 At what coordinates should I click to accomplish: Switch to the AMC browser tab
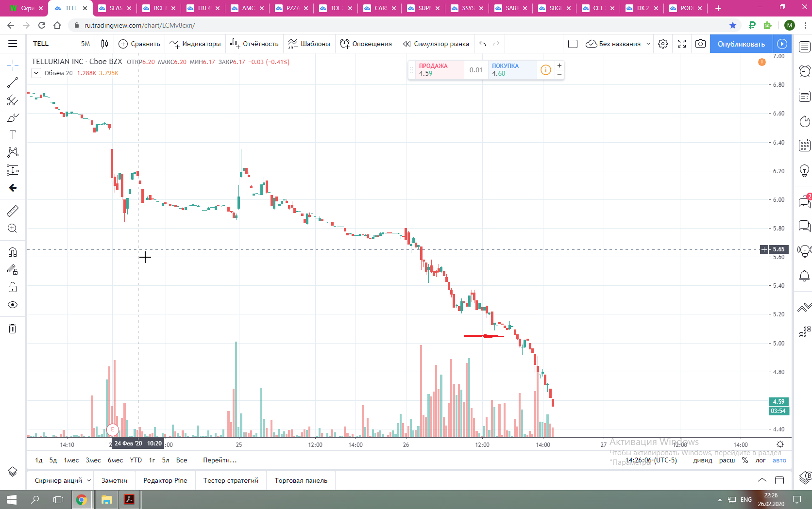tap(248, 8)
